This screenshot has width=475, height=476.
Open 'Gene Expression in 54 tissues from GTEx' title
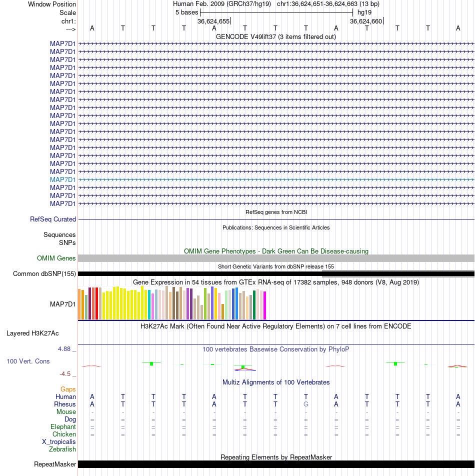click(276, 282)
